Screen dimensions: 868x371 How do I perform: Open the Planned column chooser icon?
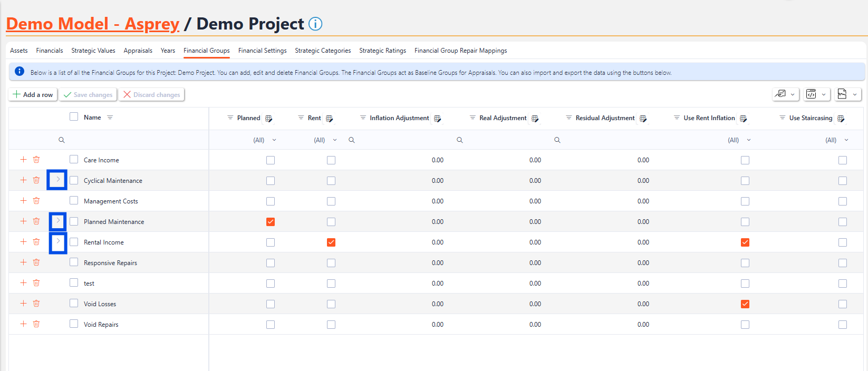coord(269,119)
